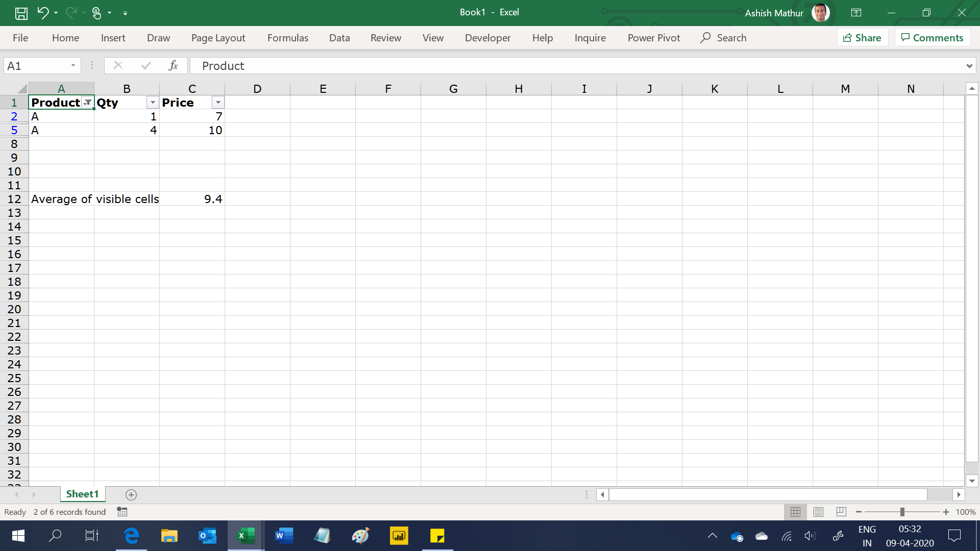Click the macro recording status icon

[122, 512]
